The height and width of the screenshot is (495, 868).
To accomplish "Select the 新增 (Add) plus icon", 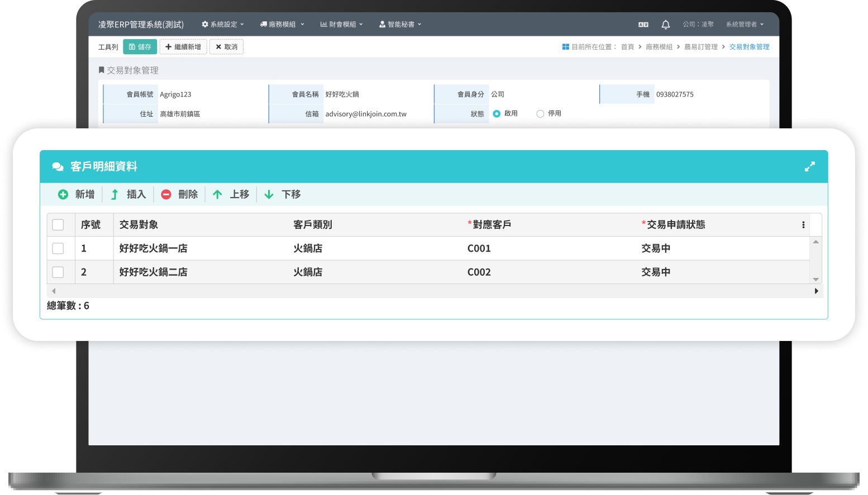I will point(64,194).
